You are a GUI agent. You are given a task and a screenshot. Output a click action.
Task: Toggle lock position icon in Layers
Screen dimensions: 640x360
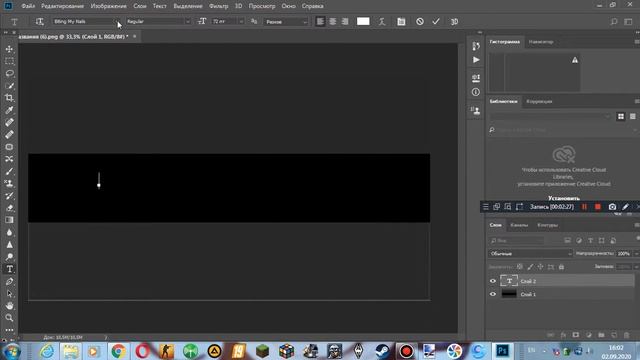pos(540,267)
